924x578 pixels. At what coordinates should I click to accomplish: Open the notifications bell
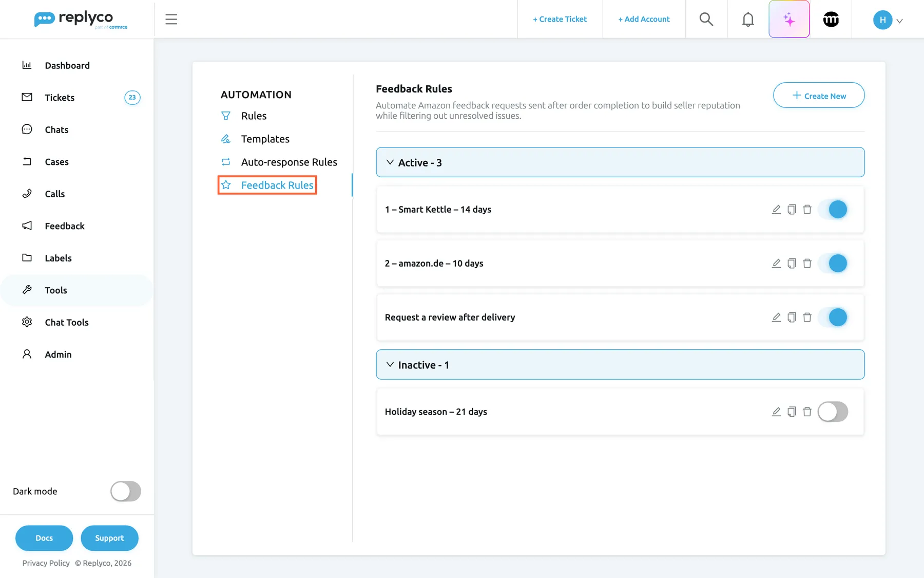[748, 20]
